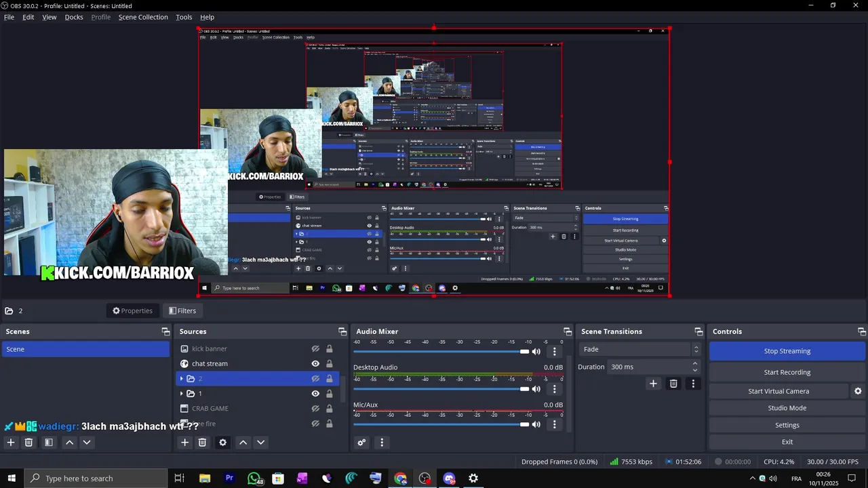Pop out the Audio Mixer dock
The width and height of the screenshot is (868, 488).
568,331
